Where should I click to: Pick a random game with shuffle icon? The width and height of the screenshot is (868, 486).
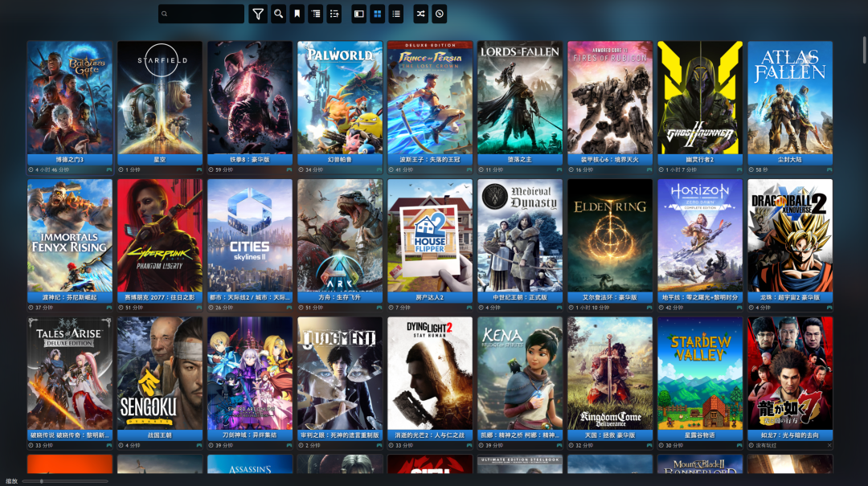coord(420,14)
